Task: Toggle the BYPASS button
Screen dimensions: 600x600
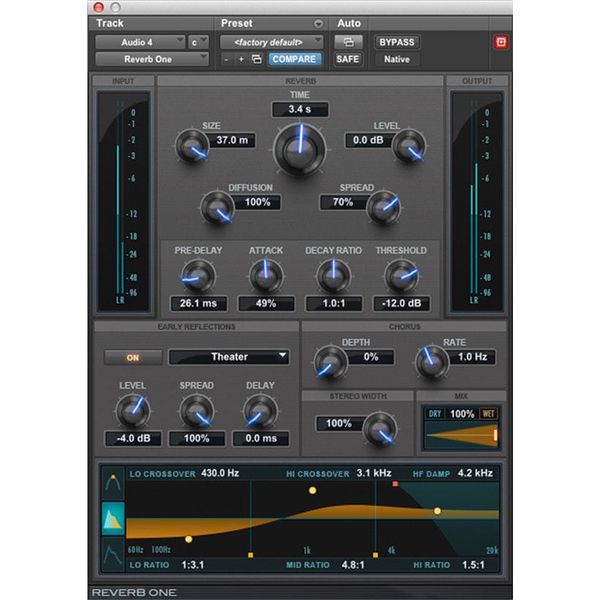Action: (x=397, y=42)
